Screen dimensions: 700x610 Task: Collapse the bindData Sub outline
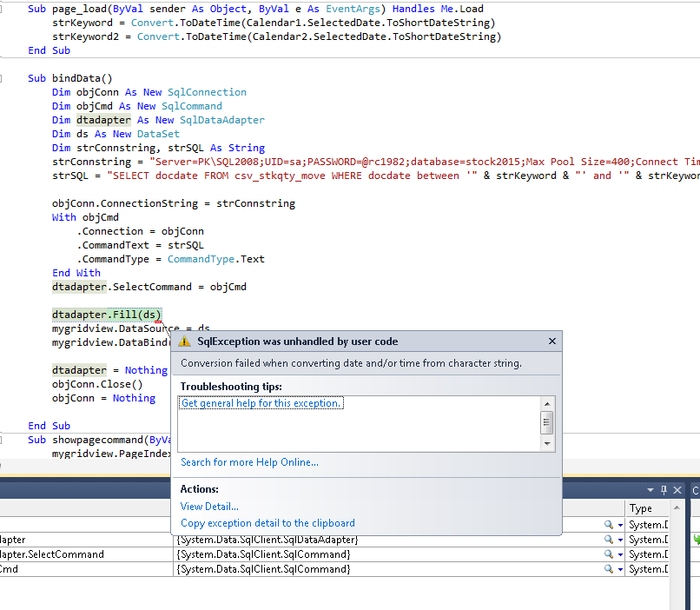[x=1, y=78]
